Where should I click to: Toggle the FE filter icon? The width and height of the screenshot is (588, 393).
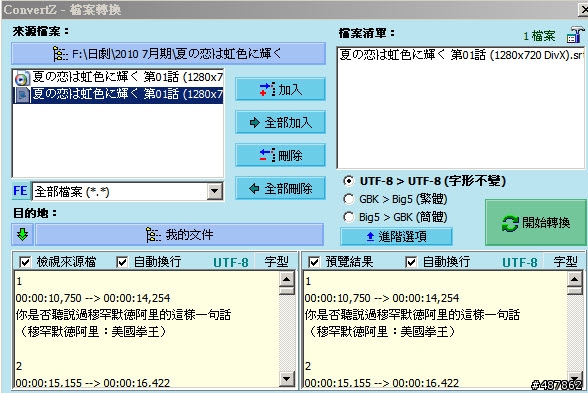click(20, 191)
